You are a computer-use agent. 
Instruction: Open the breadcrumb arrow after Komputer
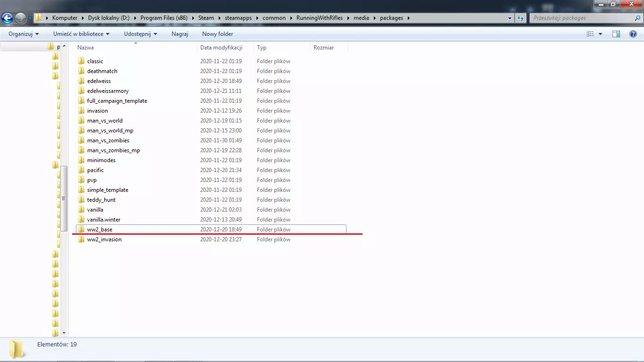[83, 18]
